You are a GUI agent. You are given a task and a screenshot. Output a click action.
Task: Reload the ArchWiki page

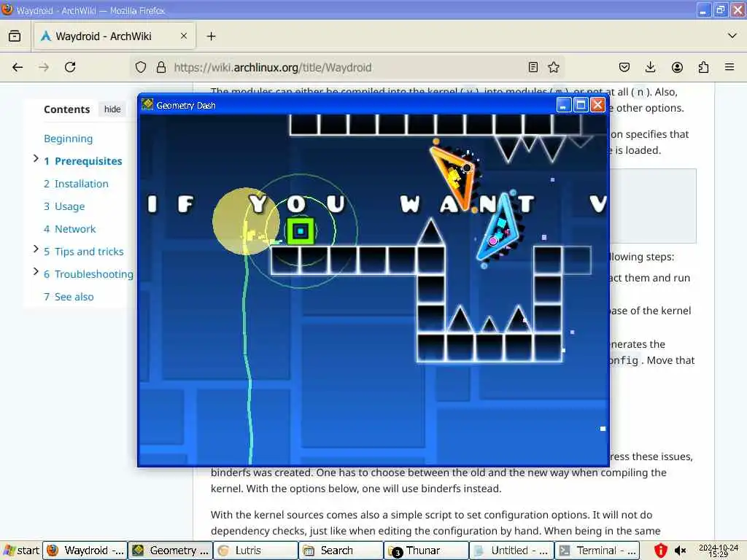tap(70, 67)
